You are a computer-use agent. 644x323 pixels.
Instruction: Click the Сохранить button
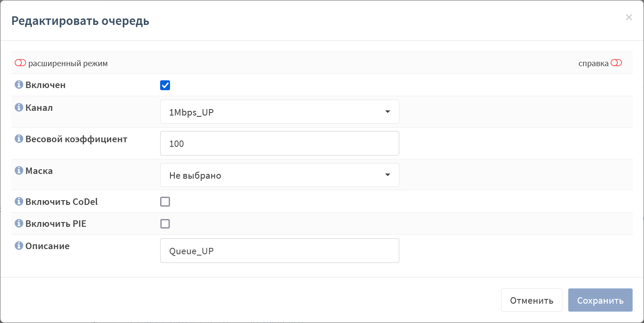click(600, 300)
